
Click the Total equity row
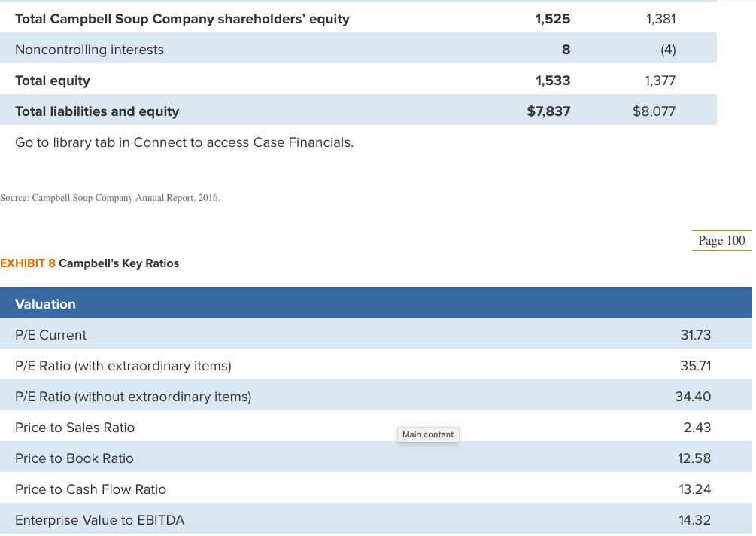[53, 80]
